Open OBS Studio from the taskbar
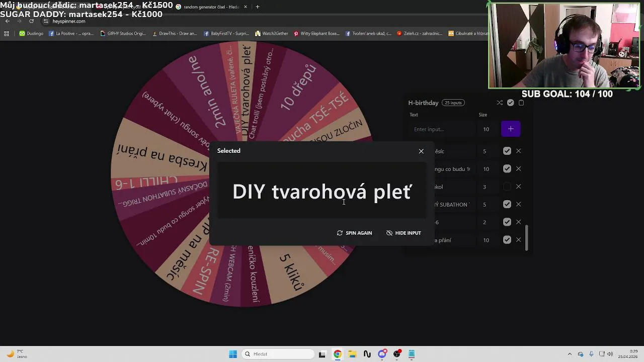Image resolution: width=644 pixels, height=362 pixels. click(x=397, y=354)
